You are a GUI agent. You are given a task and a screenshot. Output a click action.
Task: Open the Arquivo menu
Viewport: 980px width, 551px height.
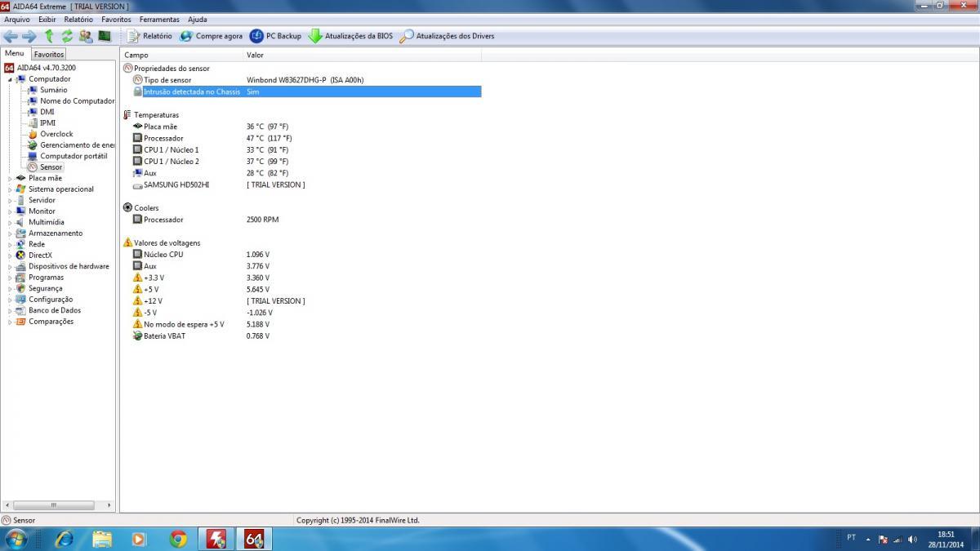17,19
